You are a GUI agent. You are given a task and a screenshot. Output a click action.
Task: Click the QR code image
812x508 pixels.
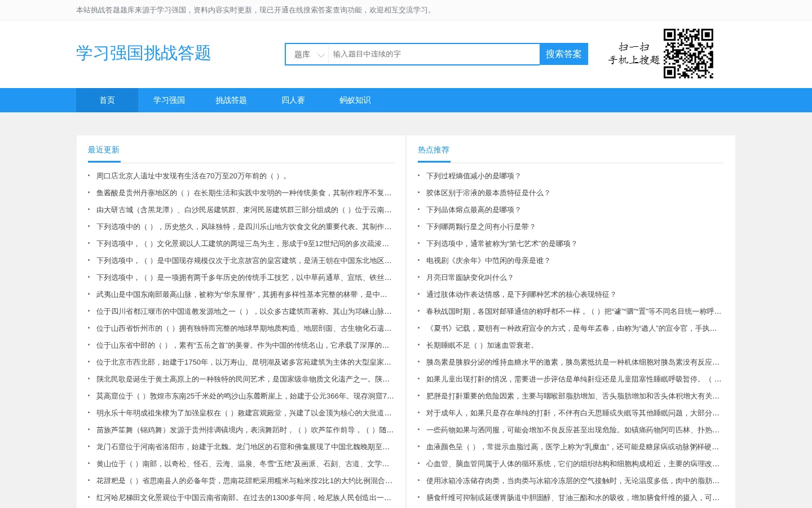689,54
